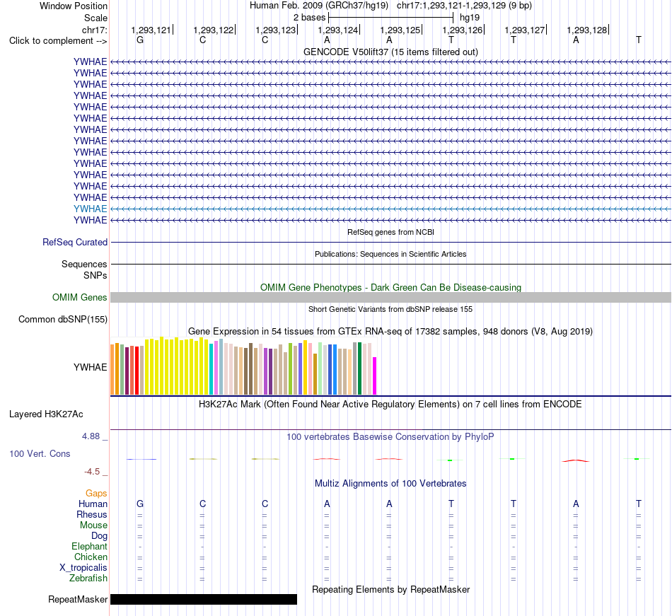Viewport: 672px width, 616px height.
Task: Select the 1,293,124 coordinate label
Action: [337, 30]
